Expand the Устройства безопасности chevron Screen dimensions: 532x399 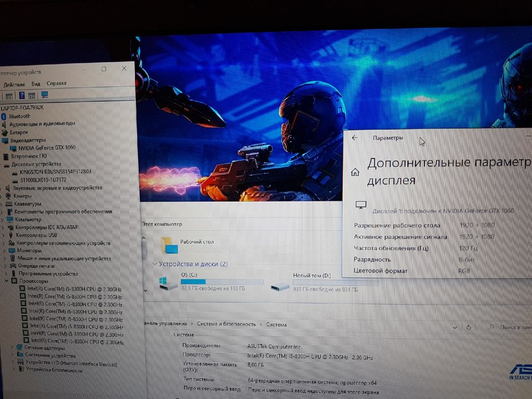tap(15, 369)
